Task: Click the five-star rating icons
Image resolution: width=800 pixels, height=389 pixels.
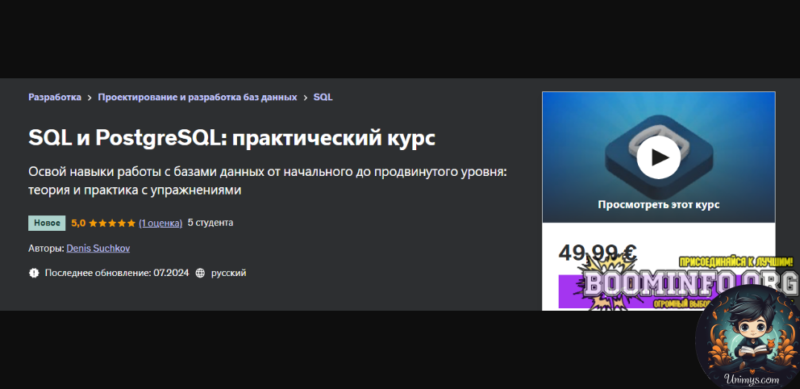Action: tap(112, 223)
